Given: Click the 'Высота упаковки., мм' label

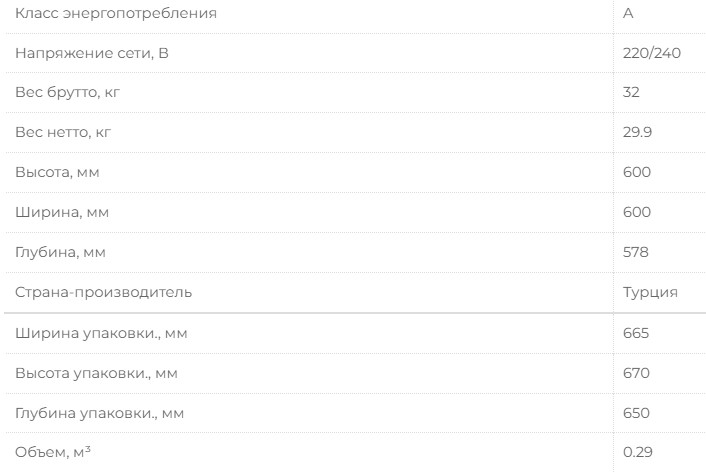Looking at the screenshot, I should (97, 373).
